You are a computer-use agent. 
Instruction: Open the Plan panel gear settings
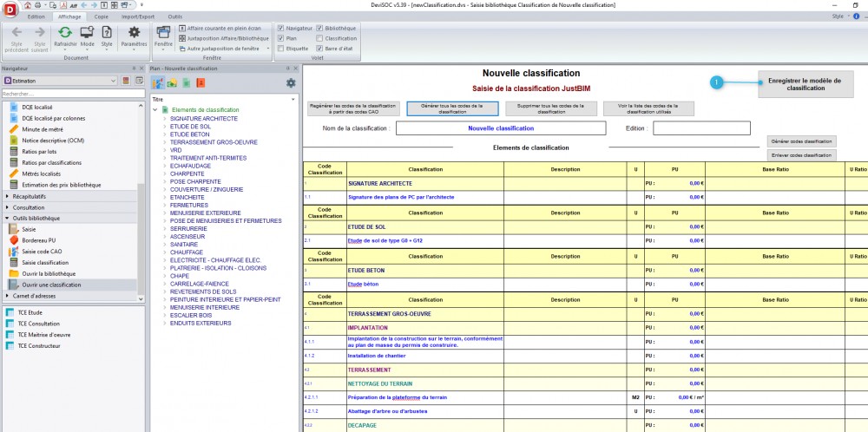point(291,83)
